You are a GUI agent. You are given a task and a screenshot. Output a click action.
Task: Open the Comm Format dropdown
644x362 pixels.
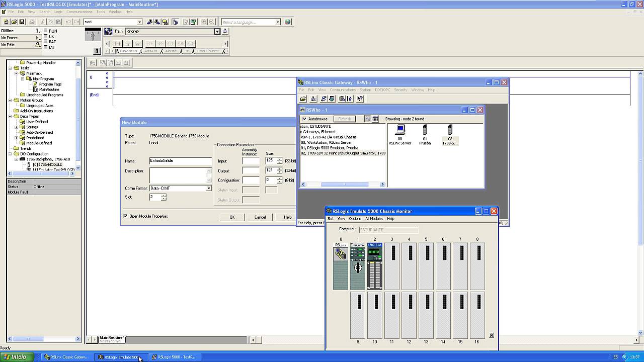coord(208,189)
